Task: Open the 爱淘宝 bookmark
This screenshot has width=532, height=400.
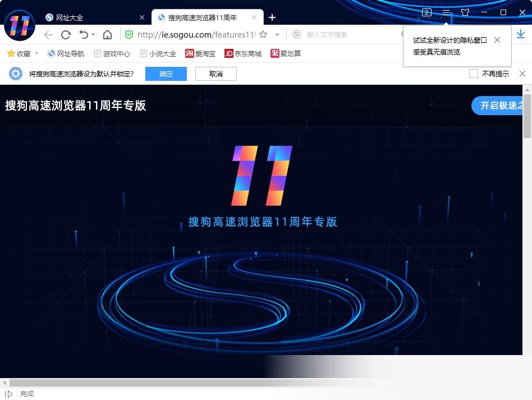Action: 200,53
